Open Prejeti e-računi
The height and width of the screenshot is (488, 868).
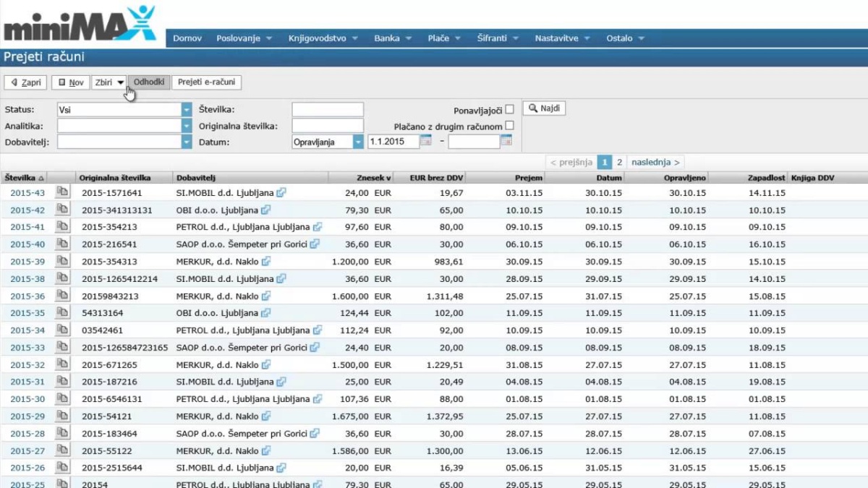coord(207,82)
